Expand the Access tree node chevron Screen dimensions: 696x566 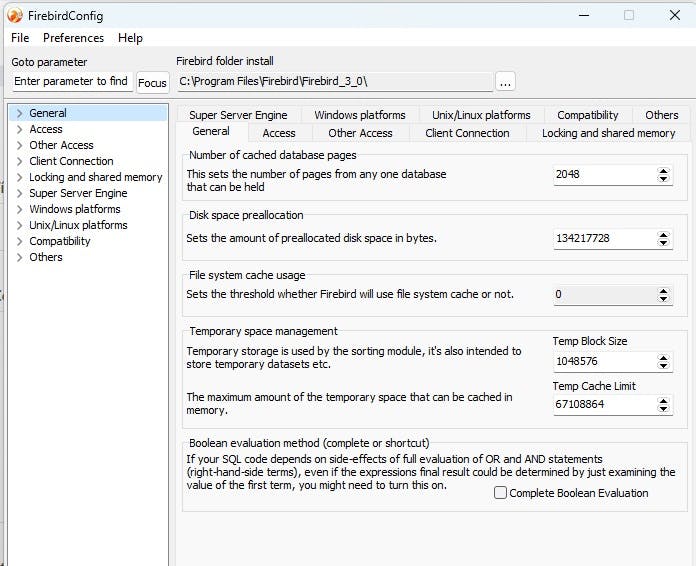coord(20,129)
